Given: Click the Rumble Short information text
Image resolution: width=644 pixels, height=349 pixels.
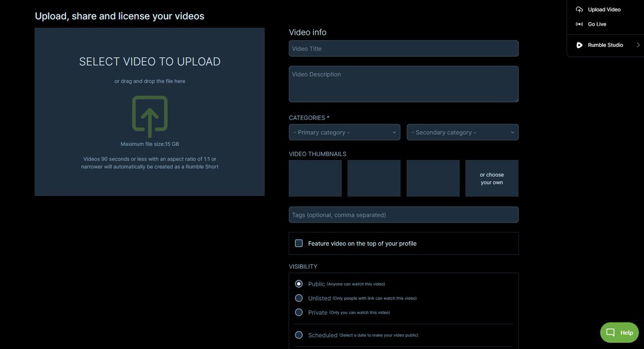Looking at the screenshot, I should [x=150, y=163].
